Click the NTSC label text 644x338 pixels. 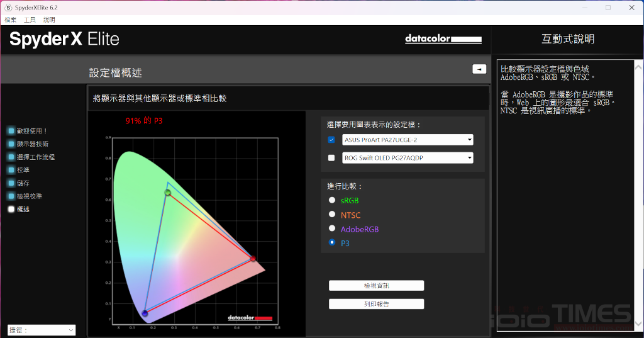pyautogui.click(x=350, y=215)
